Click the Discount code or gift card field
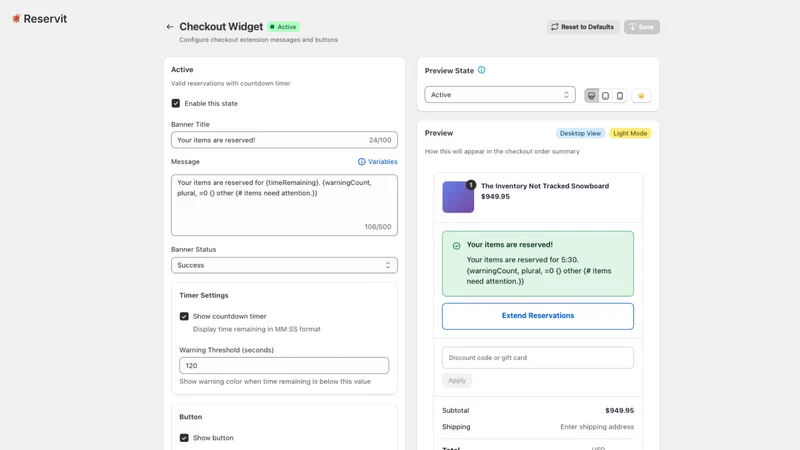 pyautogui.click(x=538, y=358)
